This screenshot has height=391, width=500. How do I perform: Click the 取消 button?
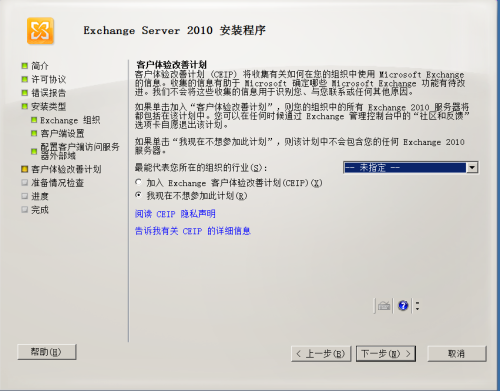[457, 354]
